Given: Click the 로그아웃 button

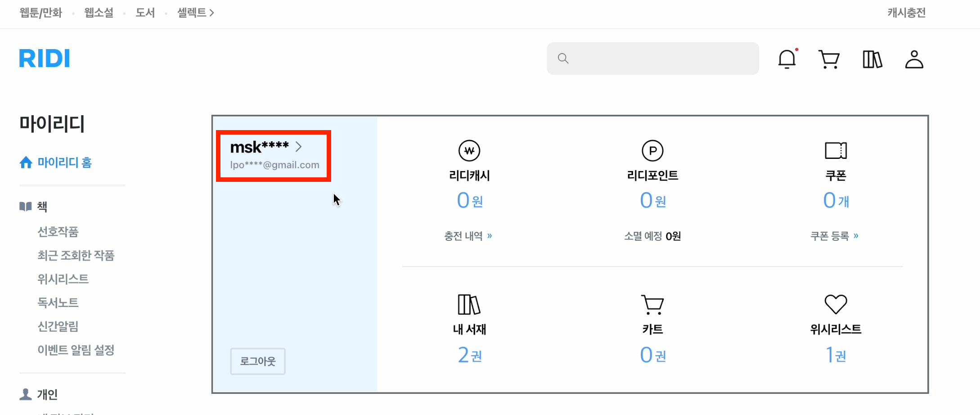Looking at the screenshot, I should tap(258, 361).
